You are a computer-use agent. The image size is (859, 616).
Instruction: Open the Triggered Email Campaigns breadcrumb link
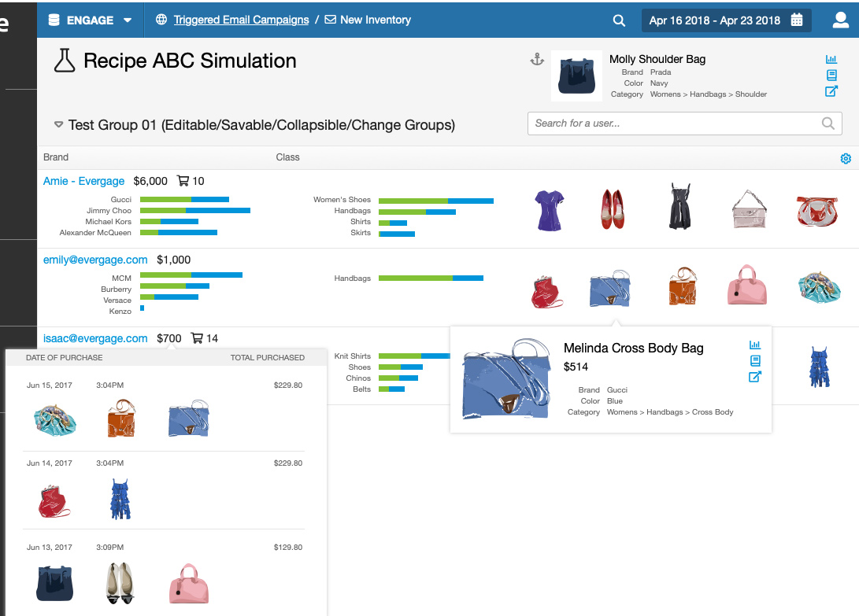tap(241, 20)
